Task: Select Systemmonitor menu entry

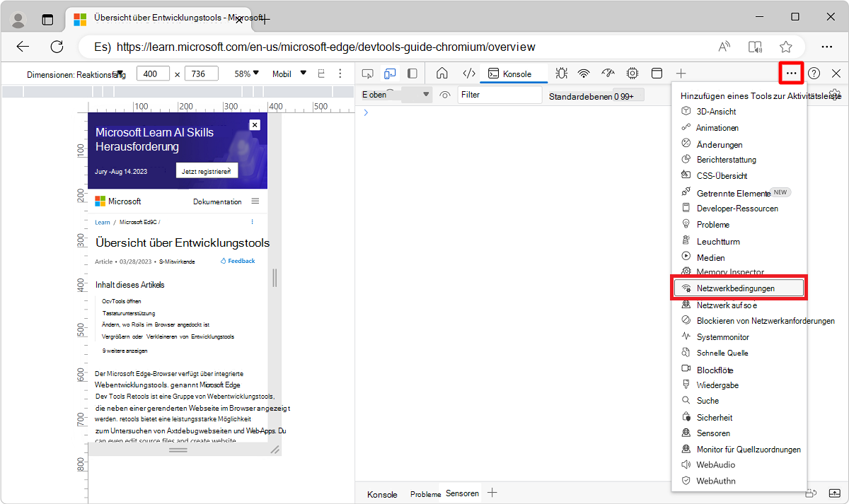Action: point(739,337)
